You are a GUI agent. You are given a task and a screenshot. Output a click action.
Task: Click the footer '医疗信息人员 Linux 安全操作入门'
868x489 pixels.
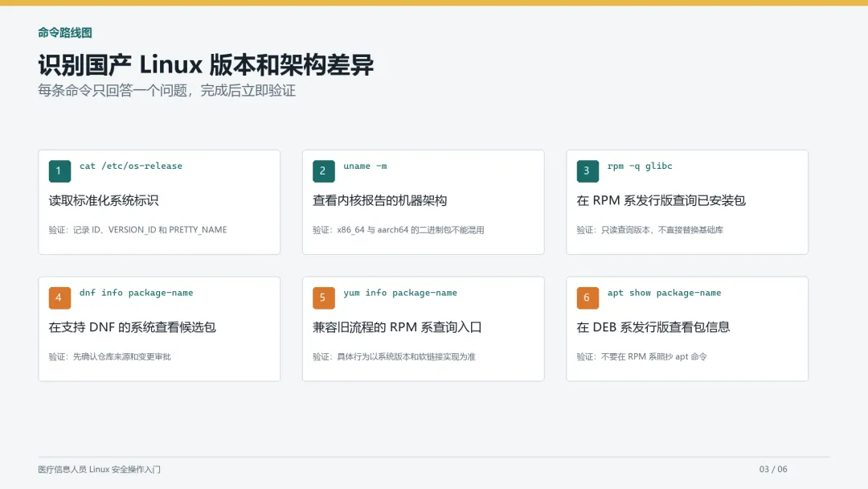pos(99,469)
